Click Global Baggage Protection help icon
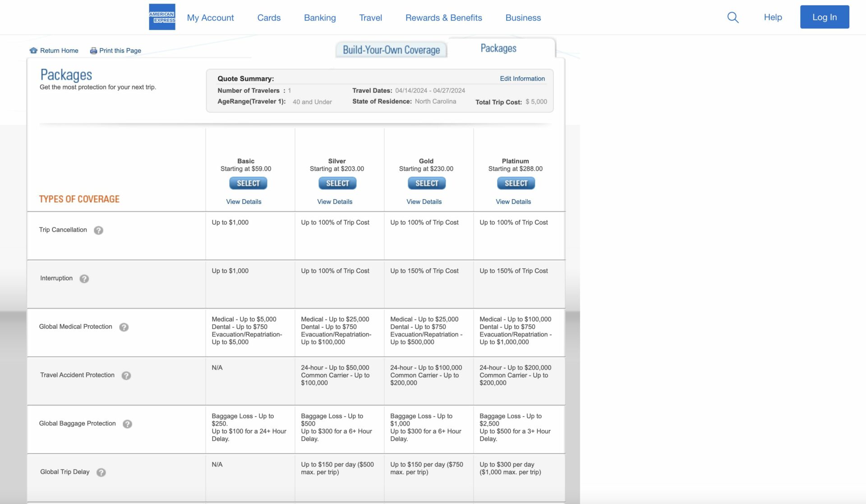The width and height of the screenshot is (866, 504). 127,424
